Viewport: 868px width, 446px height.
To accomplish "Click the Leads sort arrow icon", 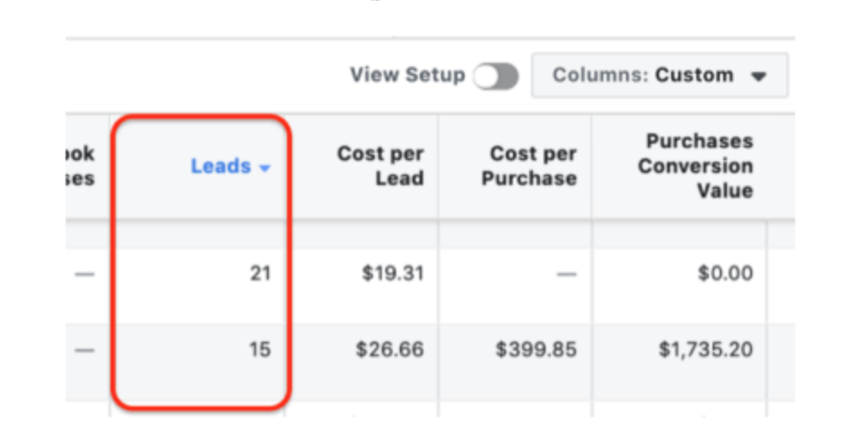I will (264, 168).
